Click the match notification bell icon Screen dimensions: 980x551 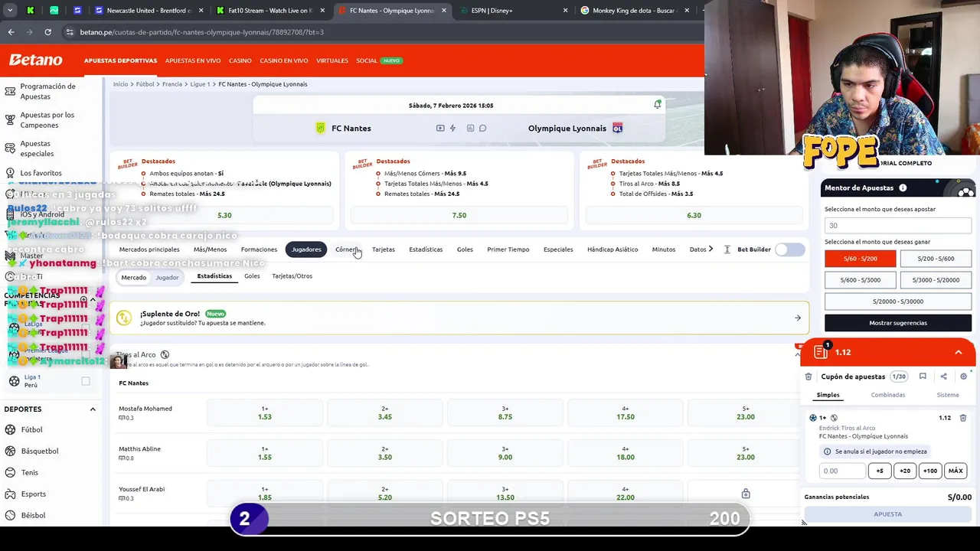(x=657, y=104)
